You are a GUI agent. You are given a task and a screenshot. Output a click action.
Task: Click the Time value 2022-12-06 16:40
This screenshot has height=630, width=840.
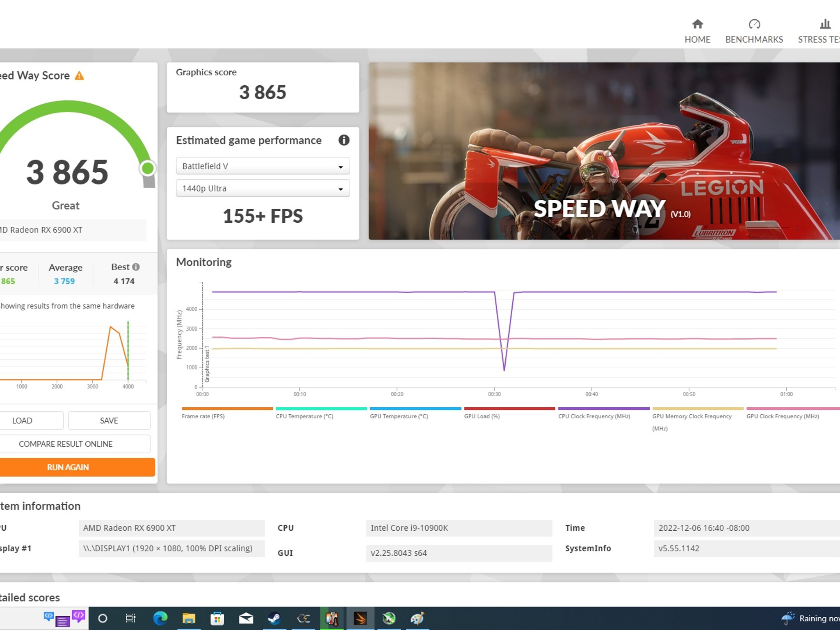point(746,528)
